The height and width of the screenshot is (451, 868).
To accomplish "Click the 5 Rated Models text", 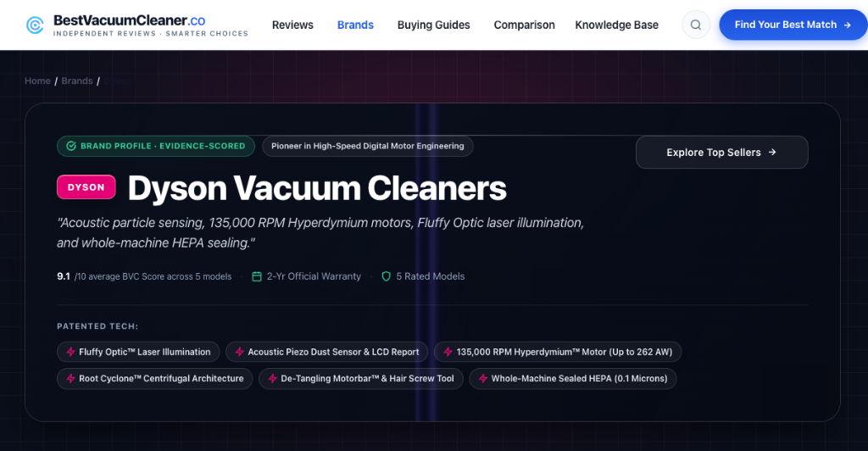I will point(430,276).
